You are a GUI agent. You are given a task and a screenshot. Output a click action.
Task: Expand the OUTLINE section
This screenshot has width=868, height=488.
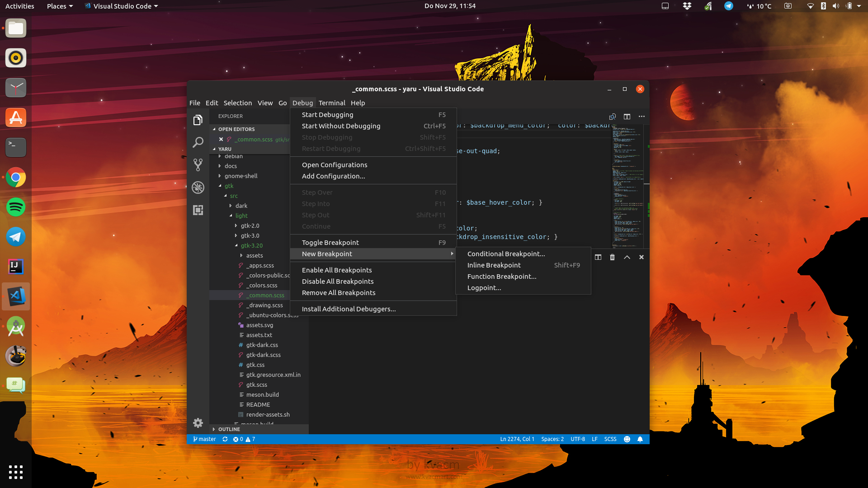[228, 429]
